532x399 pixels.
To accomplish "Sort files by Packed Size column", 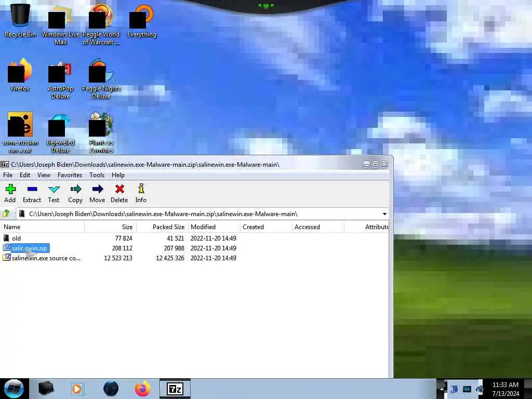I will pos(162,227).
